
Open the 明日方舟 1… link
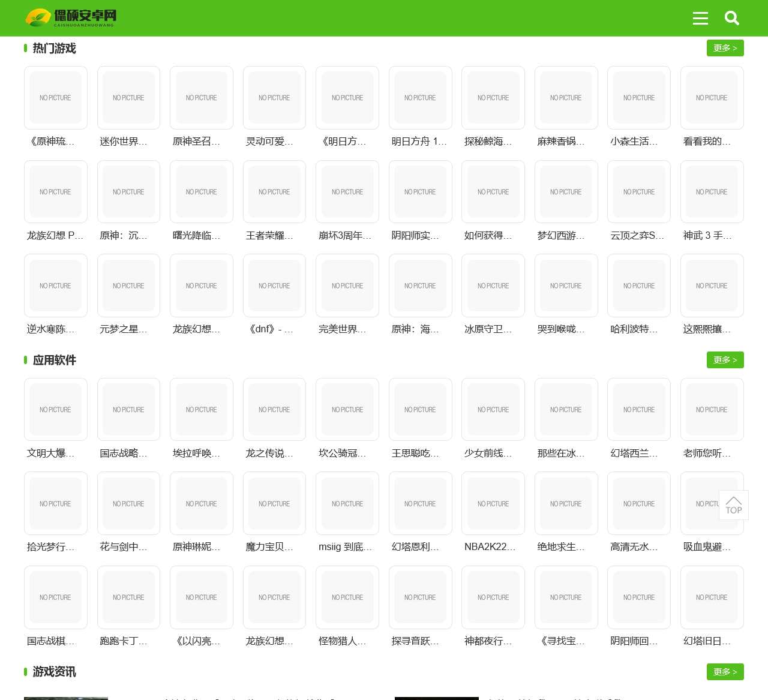(419, 142)
